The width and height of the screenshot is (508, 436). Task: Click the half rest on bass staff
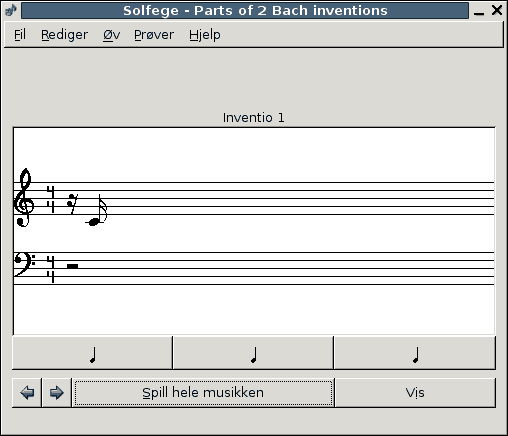pyautogui.click(x=73, y=266)
